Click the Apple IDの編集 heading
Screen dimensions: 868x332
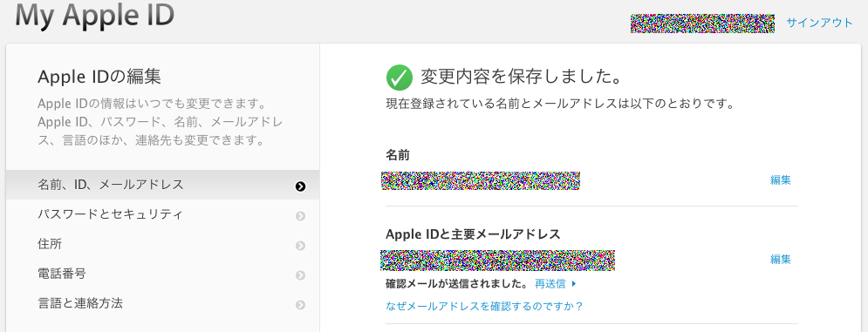click(99, 77)
